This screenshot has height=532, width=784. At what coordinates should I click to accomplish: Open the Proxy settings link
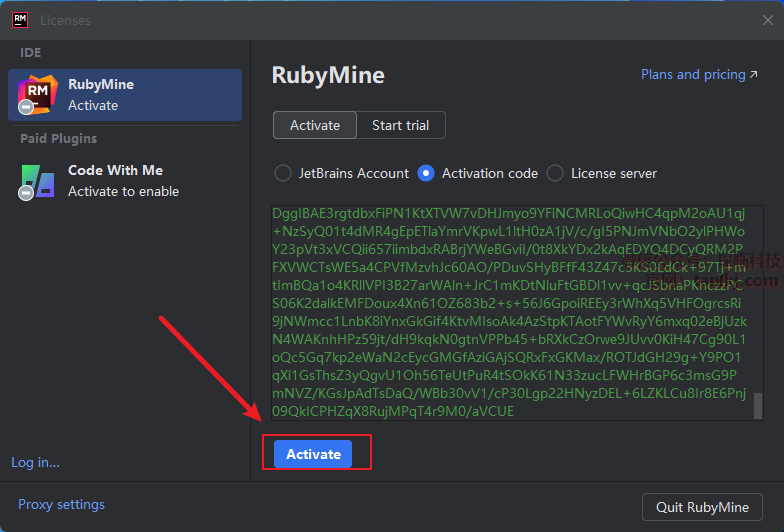[x=61, y=504]
